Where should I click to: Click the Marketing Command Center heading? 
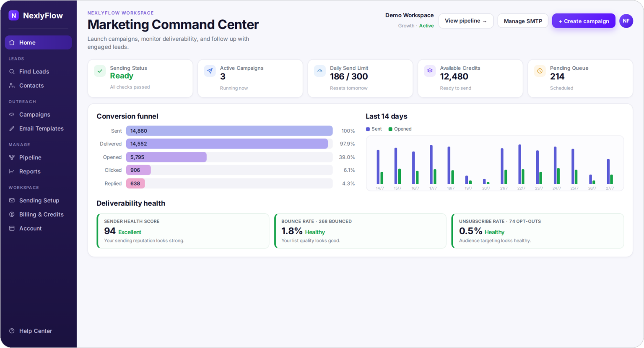point(173,24)
